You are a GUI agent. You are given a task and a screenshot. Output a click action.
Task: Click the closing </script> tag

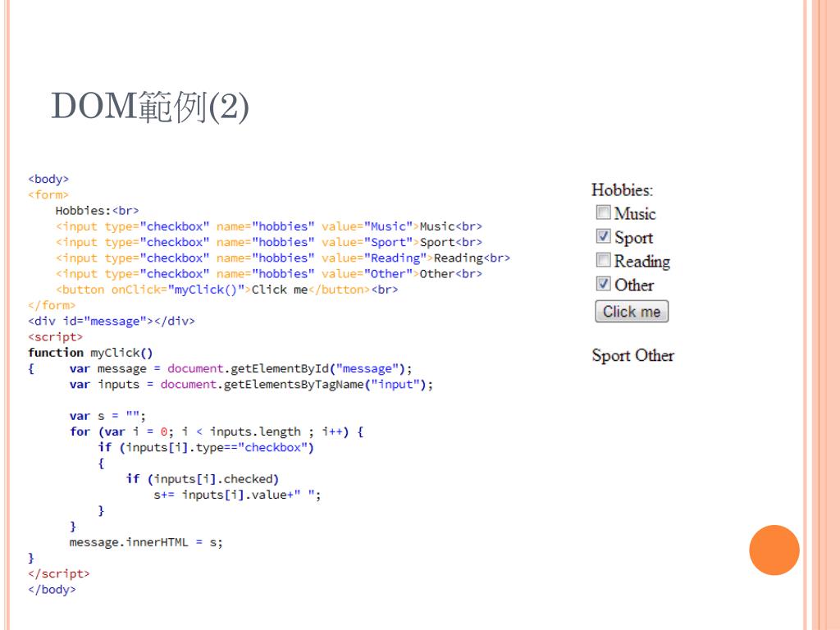coord(58,574)
